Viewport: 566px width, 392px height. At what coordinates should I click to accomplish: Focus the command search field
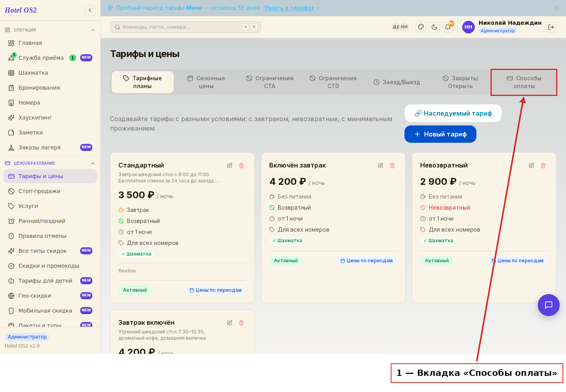pyautogui.click(x=186, y=27)
